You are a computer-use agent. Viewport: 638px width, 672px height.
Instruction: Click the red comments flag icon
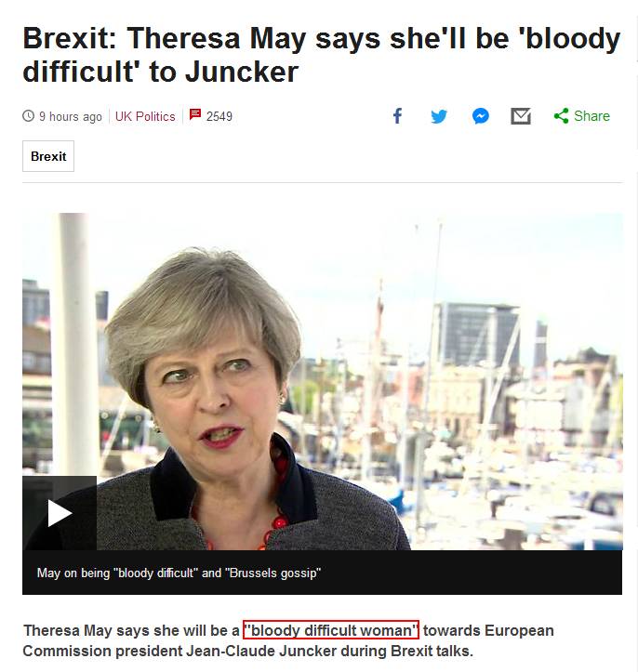(x=195, y=114)
